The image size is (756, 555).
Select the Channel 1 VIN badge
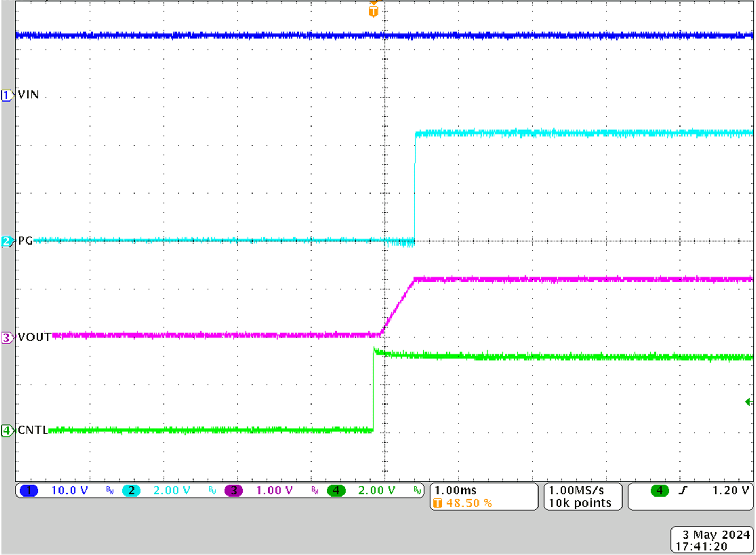[7, 96]
